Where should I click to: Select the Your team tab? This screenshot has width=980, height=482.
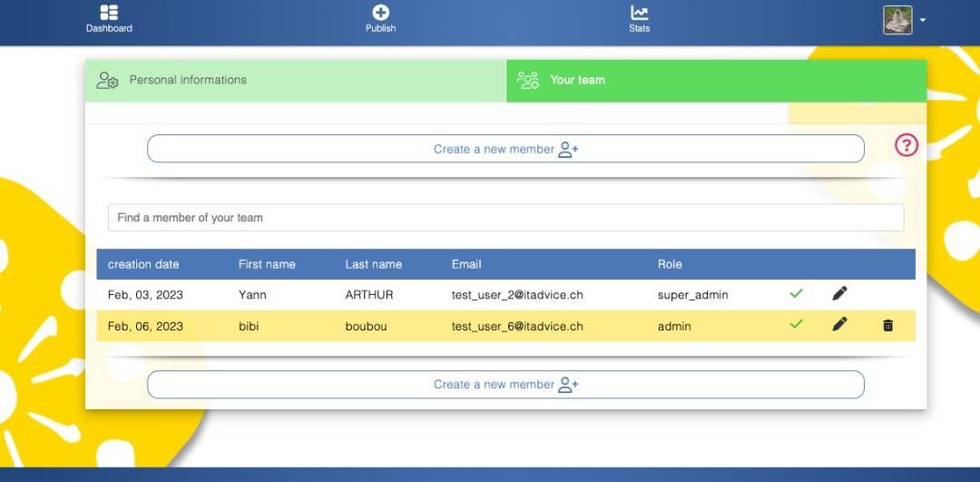(716, 81)
